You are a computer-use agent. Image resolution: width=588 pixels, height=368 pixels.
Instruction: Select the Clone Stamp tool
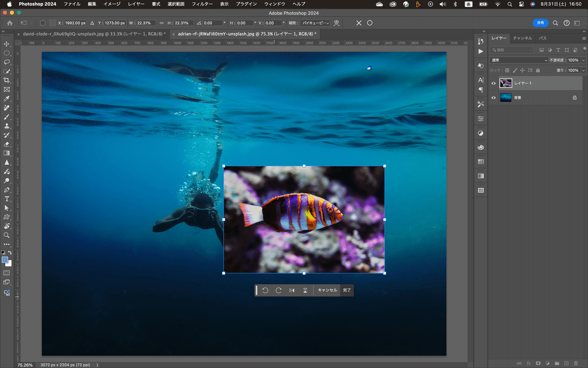pyautogui.click(x=7, y=126)
